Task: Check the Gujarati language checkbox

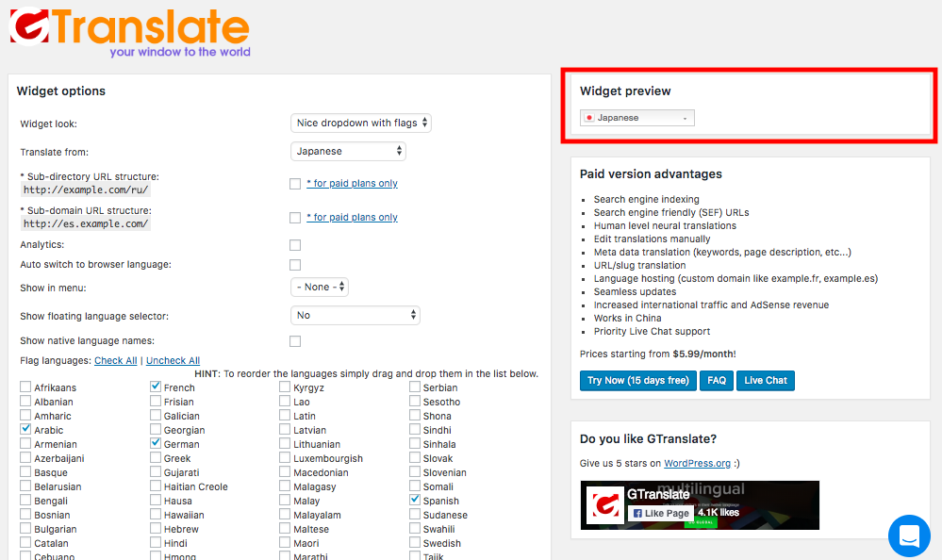Action: (x=156, y=471)
